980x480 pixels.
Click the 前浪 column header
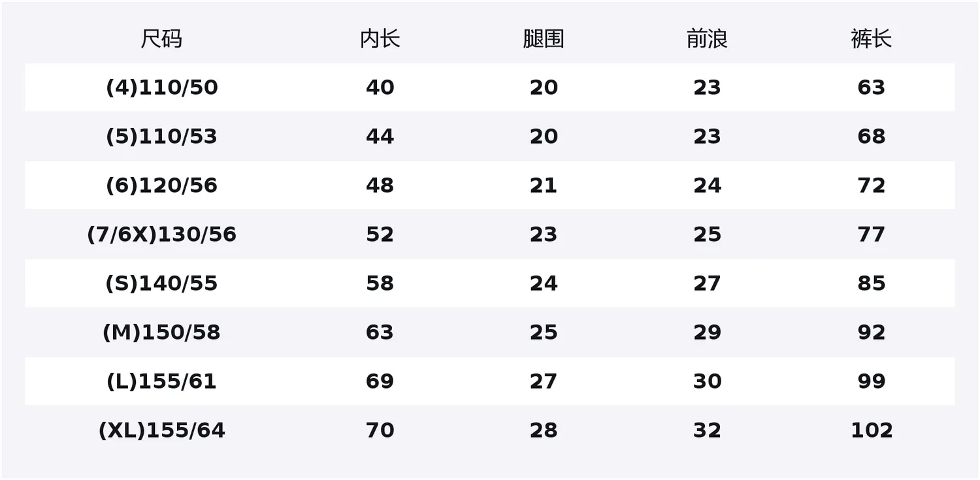click(x=707, y=39)
